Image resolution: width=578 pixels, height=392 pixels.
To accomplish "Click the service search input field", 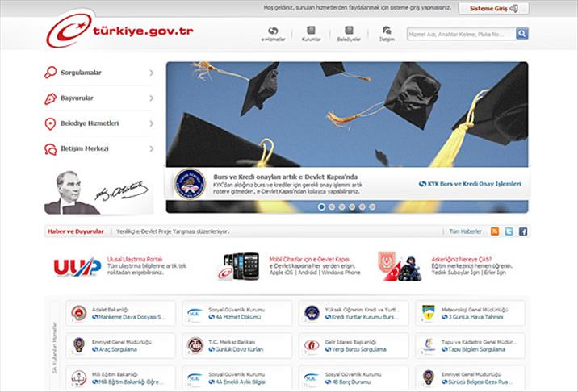I will tap(460, 34).
